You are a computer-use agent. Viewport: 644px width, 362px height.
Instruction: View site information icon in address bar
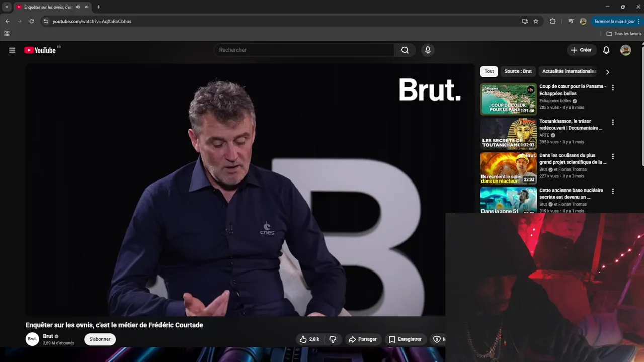[x=46, y=21]
